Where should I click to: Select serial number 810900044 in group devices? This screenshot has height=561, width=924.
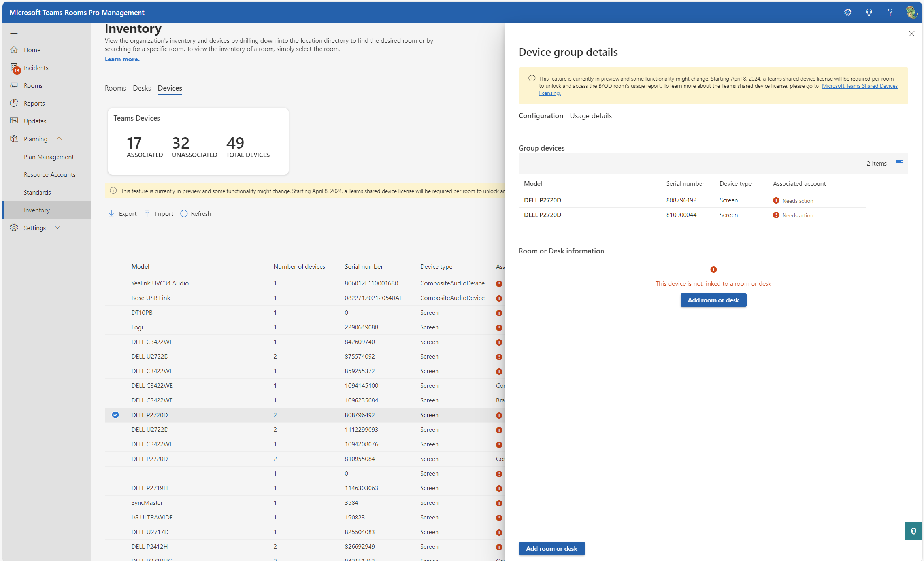coord(681,215)
